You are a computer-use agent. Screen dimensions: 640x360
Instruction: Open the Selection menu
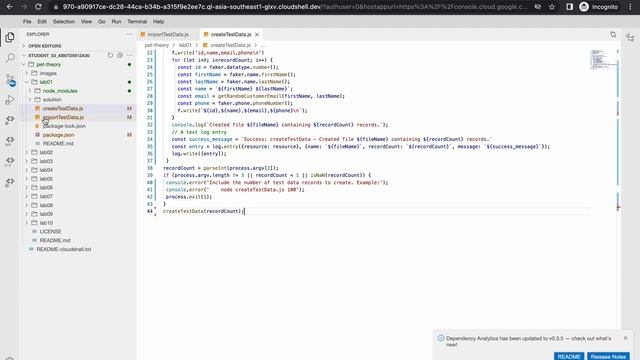tap(64, 22)
